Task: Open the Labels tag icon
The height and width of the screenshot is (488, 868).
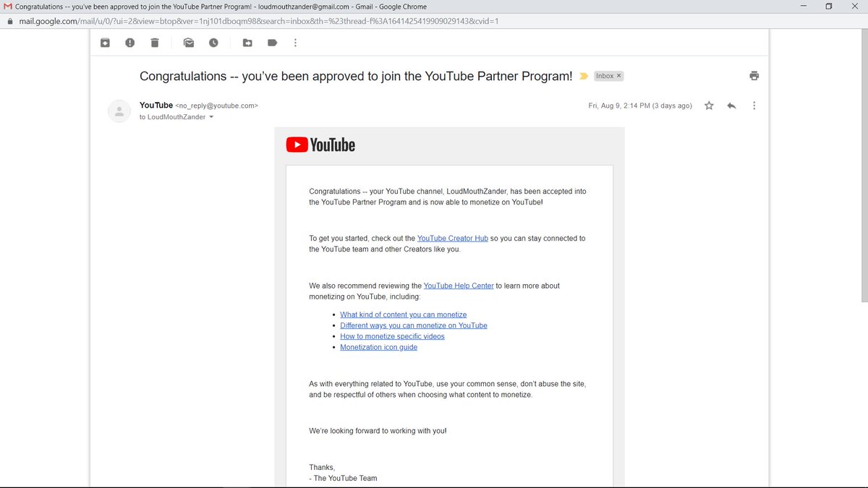Action: [272, 43]
